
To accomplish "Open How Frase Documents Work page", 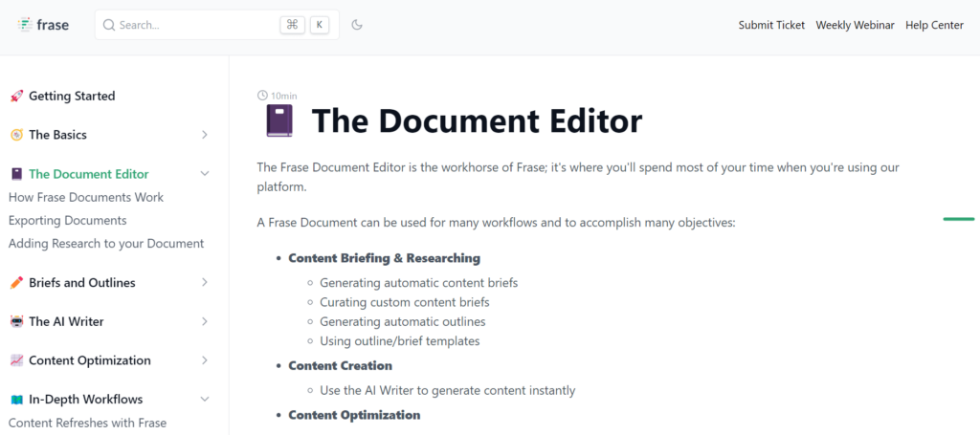I will click(86, 197).
